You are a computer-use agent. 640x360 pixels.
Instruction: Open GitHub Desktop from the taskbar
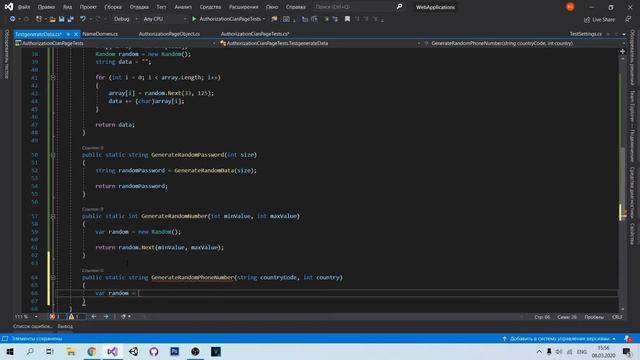click(x=154, y=351)
